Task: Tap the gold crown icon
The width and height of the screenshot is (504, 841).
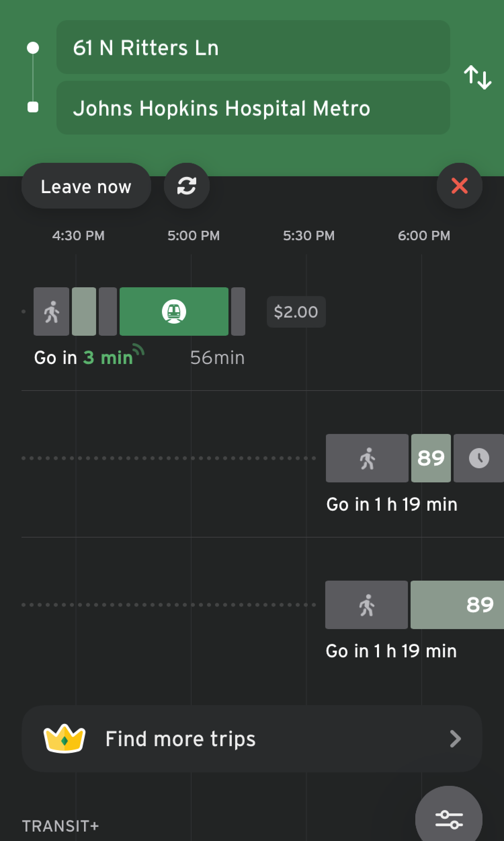Action: pyautogui.click(x=64, y=738)
